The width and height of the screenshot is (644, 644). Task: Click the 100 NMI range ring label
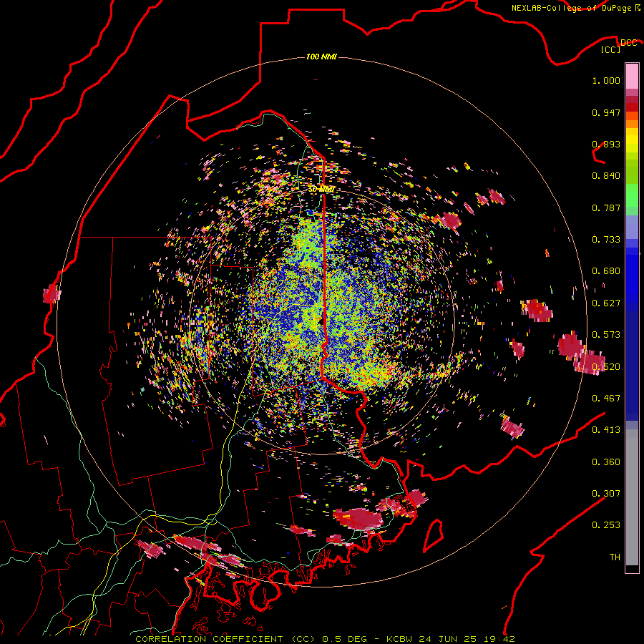[x=321, y=57]
